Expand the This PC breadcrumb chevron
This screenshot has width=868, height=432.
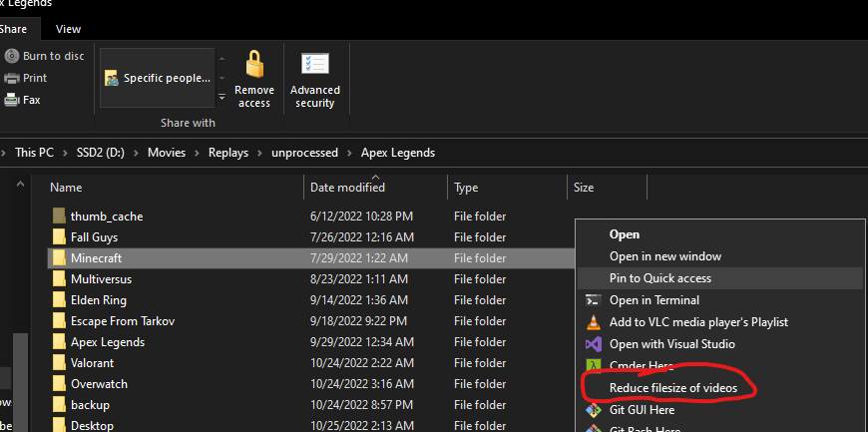point(65,153)
